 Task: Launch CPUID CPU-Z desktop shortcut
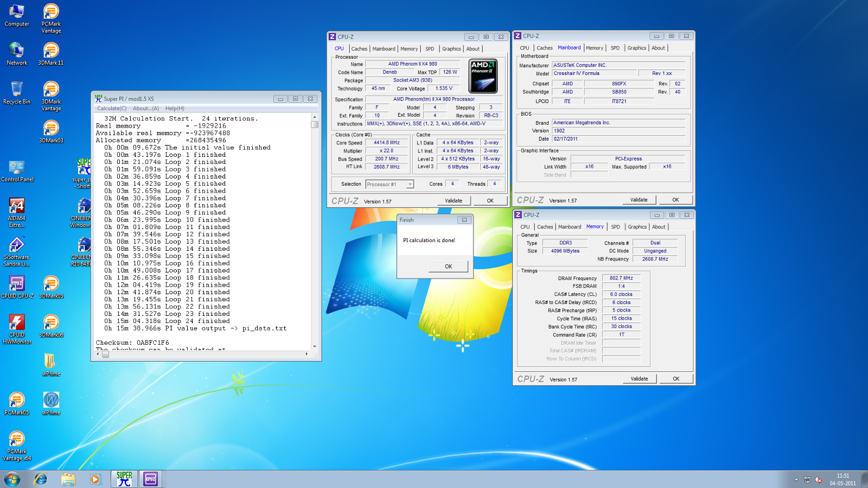tap(17, 287)
